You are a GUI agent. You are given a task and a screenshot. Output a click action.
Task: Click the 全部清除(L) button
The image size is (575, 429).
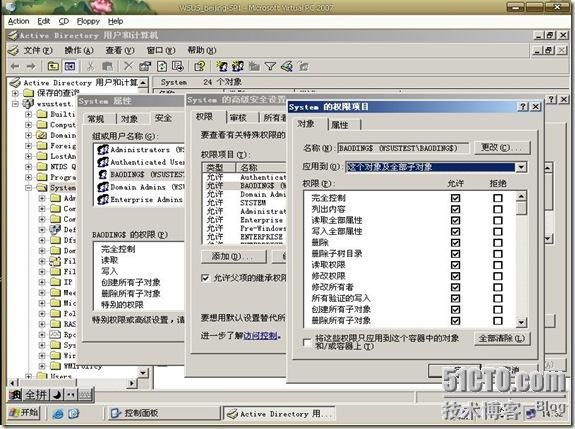click(502, 338)
